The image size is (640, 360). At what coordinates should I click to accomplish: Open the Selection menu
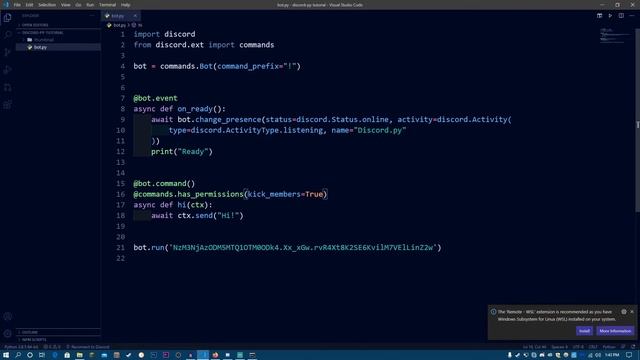47,5
